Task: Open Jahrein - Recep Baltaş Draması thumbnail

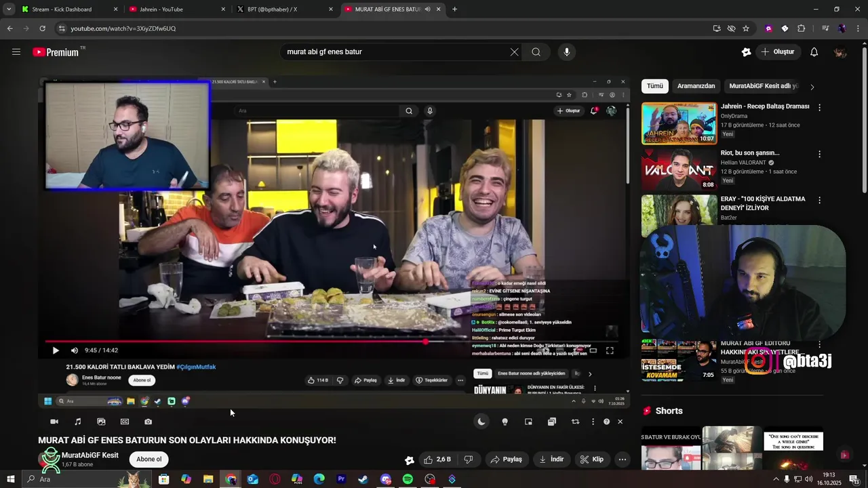Action: 679,123
